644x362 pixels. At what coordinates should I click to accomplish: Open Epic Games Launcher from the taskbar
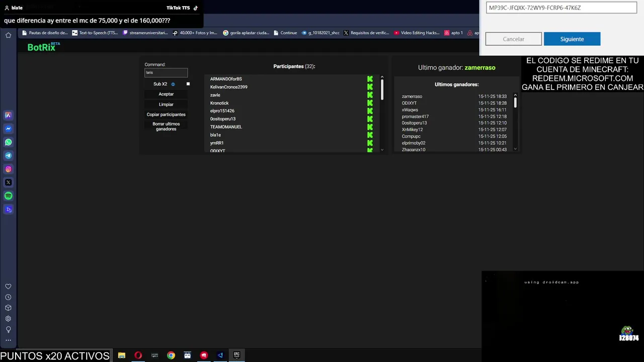(236, 355)
